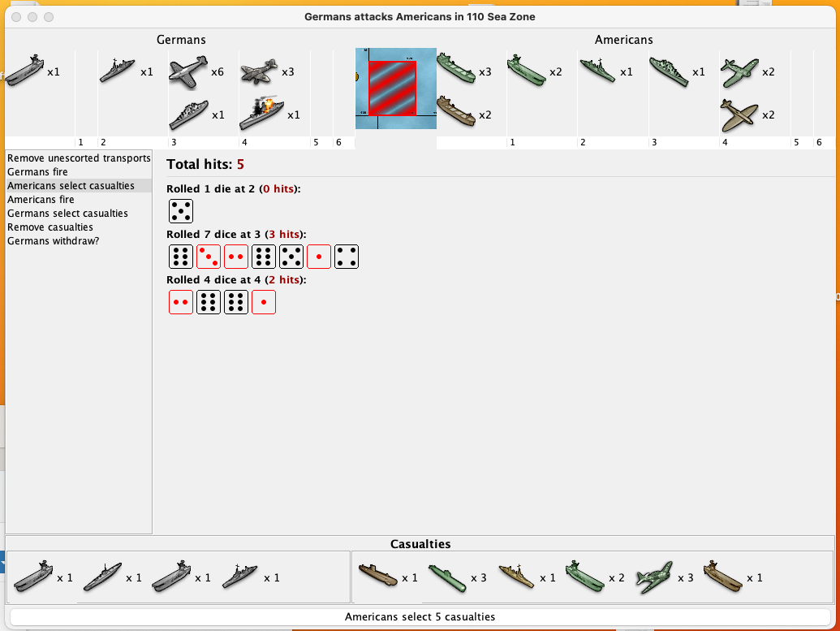Select the tan destroyer x1 in Casualties

tap(515, 577)
